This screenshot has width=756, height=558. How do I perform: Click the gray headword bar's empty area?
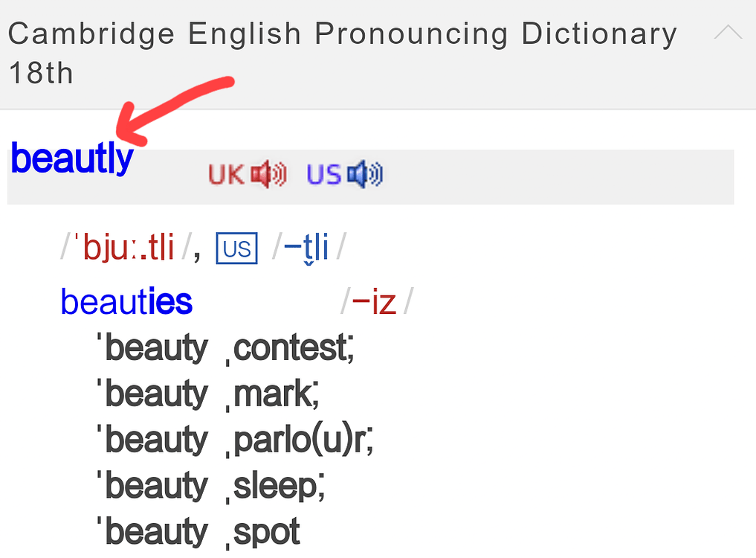tap(558, 177)
